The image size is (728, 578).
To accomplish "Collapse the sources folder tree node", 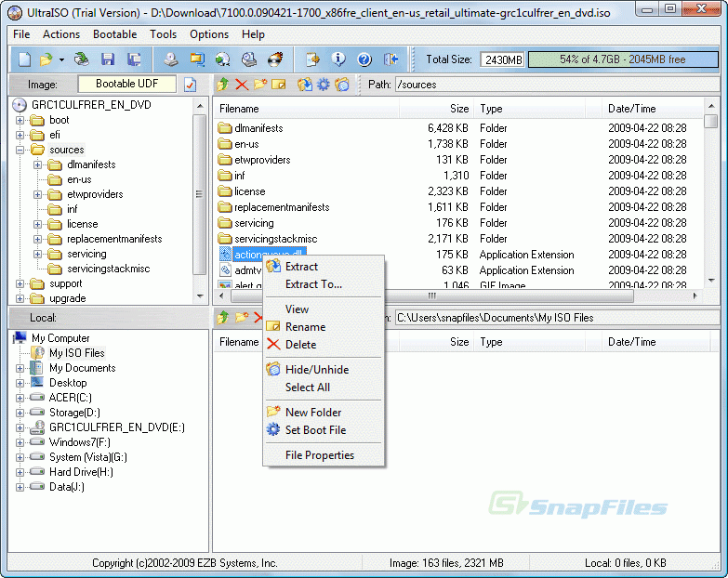I will 20,150.
